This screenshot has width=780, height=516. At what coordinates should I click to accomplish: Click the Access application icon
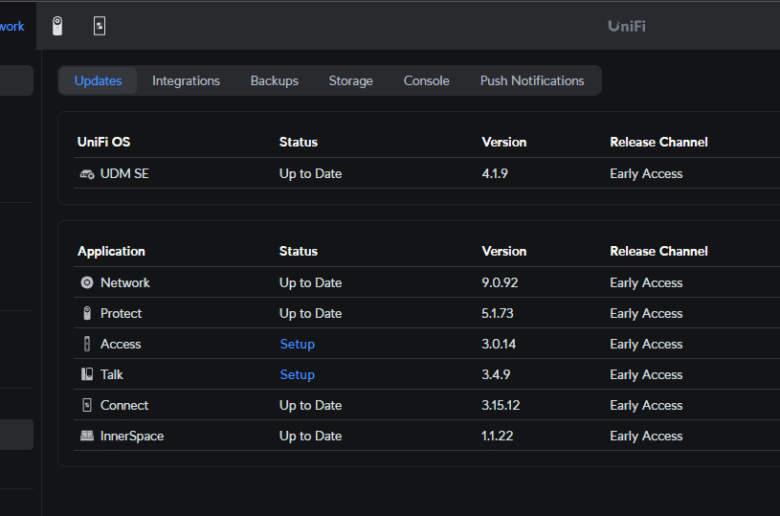point(87,344)
